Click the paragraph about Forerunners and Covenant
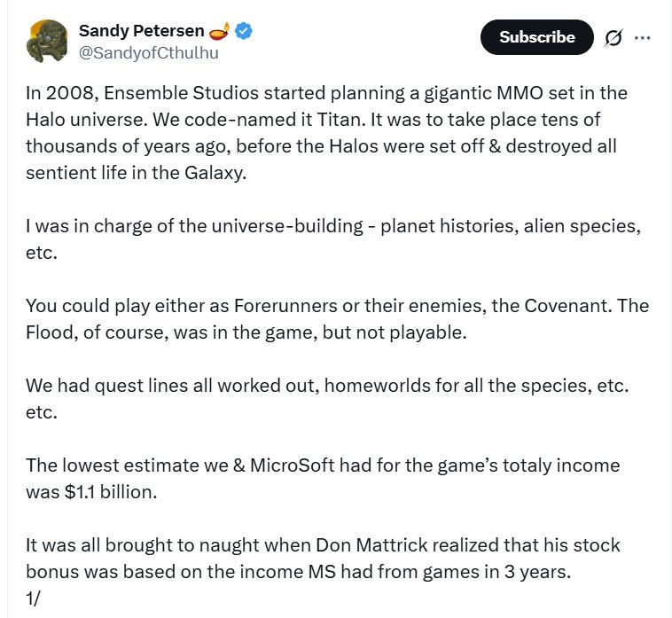Image resolution: width=672 pixels, height=618 pixels. pos(337,319)
